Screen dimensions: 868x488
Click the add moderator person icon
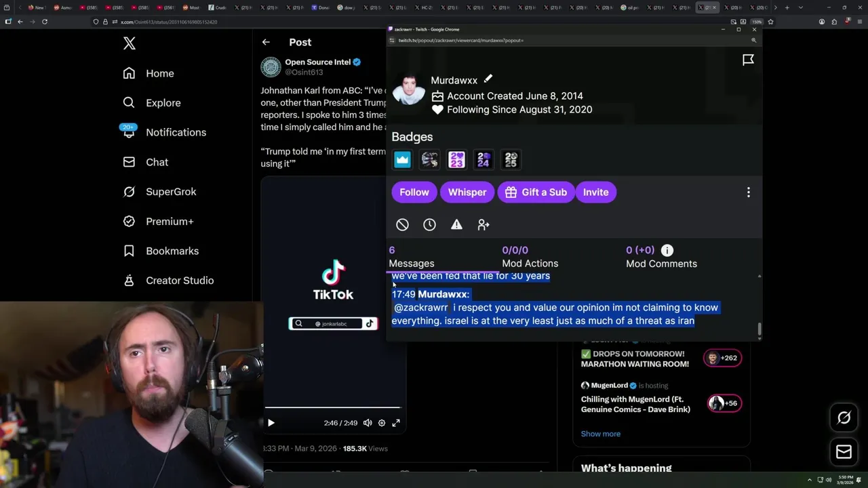coord(484,224)
